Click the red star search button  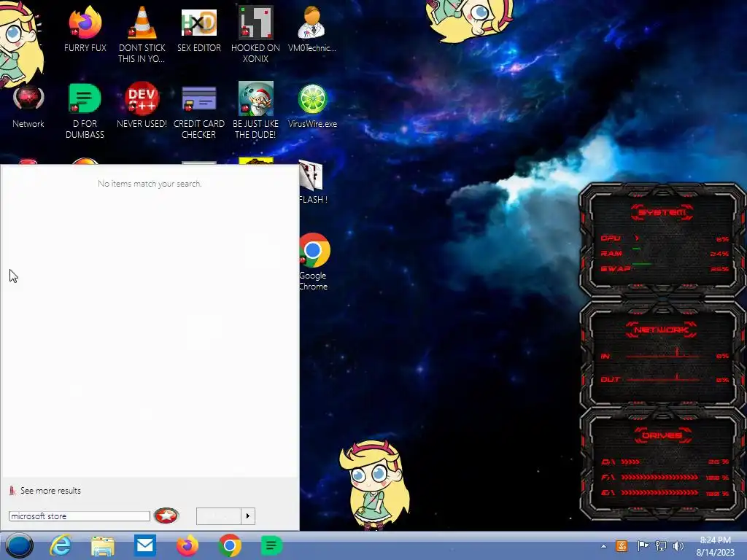(166, 516)
